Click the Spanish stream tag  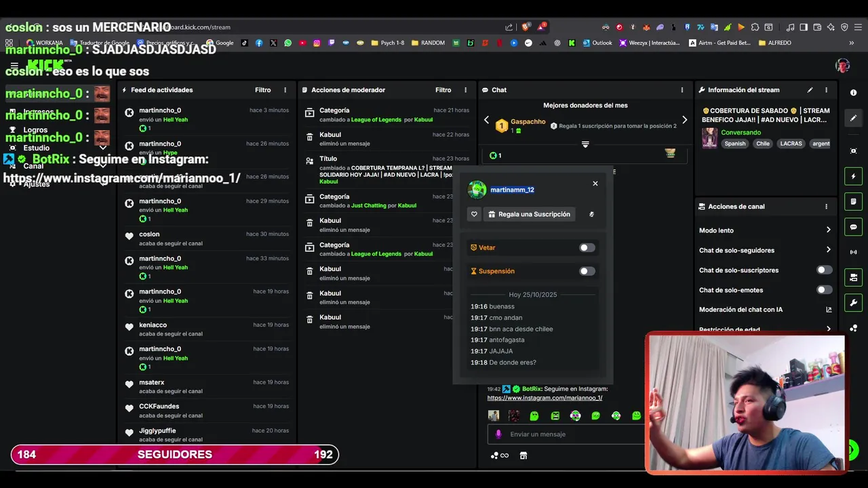click(734, 144)
